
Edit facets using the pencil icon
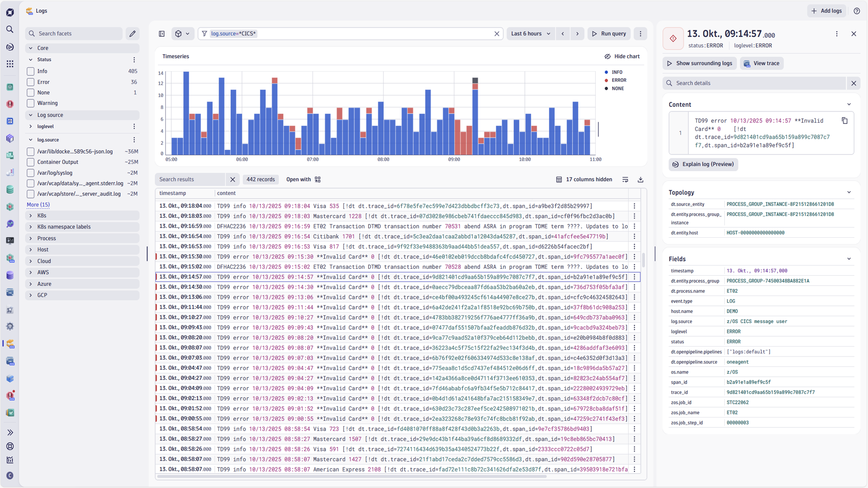(132, 33)
